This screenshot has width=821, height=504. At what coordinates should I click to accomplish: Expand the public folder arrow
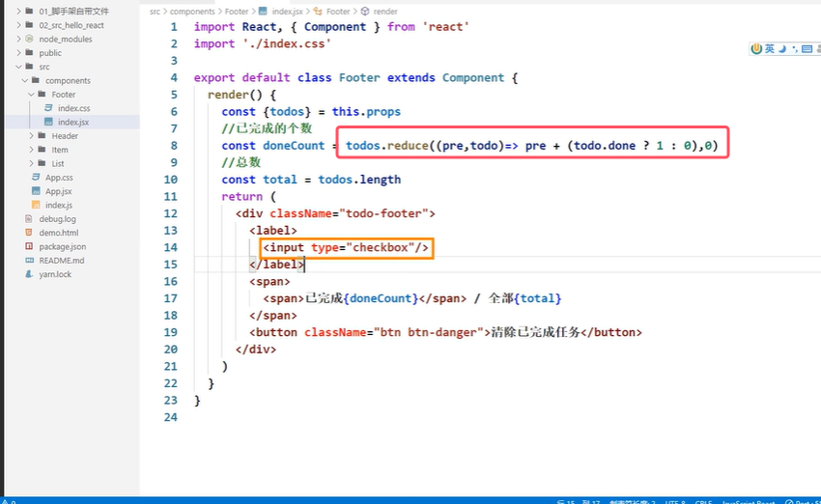pos(19,52)
